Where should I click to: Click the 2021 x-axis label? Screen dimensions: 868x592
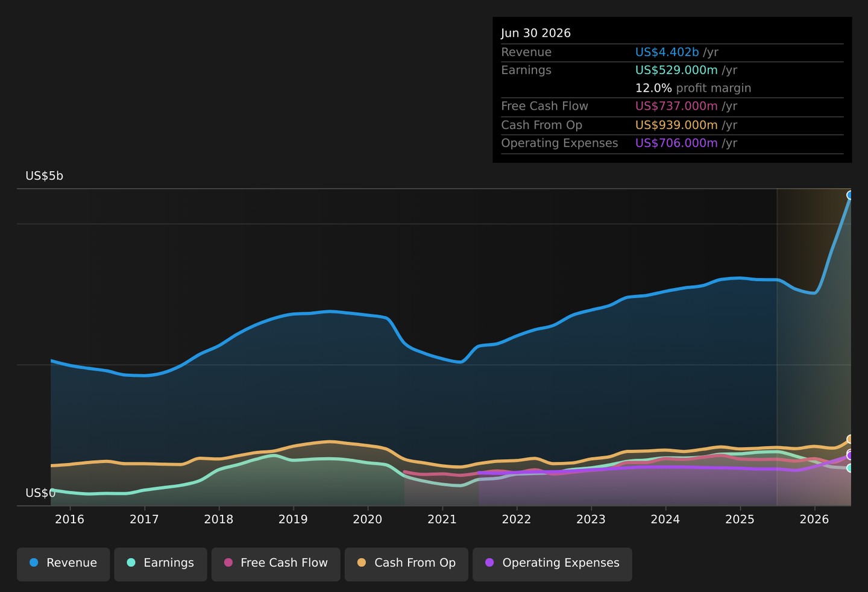[442, 520]
